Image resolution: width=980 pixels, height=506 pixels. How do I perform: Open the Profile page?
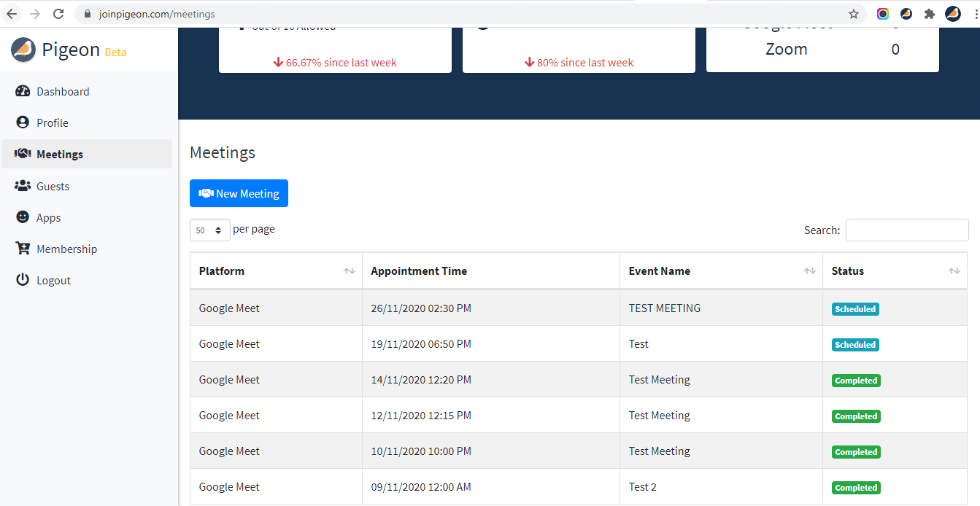coord(53,123)
